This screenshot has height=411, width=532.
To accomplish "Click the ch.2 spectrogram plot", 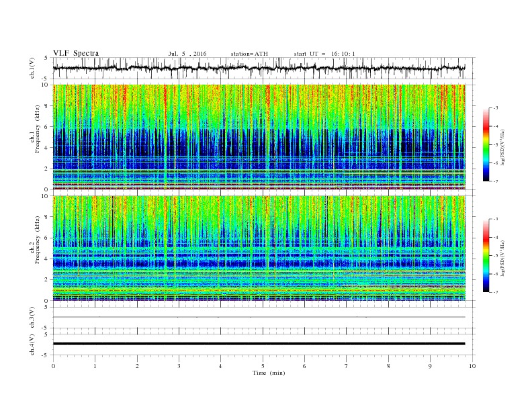I will (x=259, y=248).
